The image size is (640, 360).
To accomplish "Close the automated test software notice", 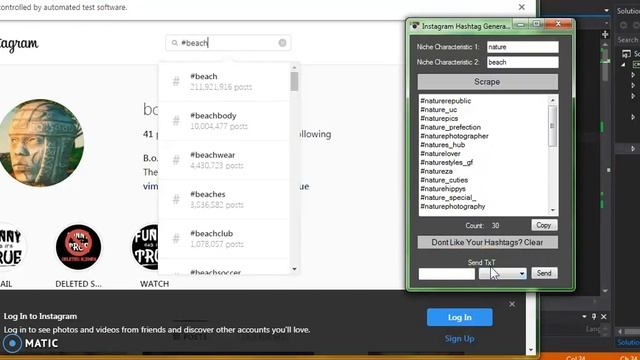I will point(522,7).
